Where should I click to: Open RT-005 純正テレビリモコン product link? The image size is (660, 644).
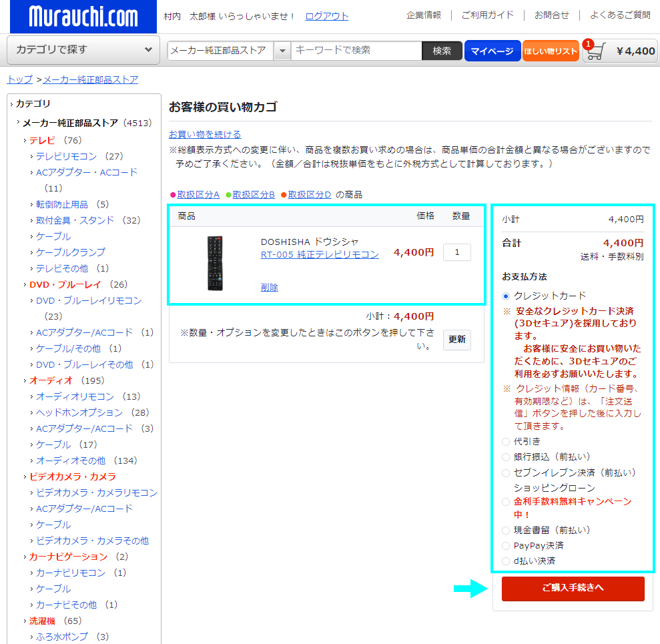(x=320, y=254)
